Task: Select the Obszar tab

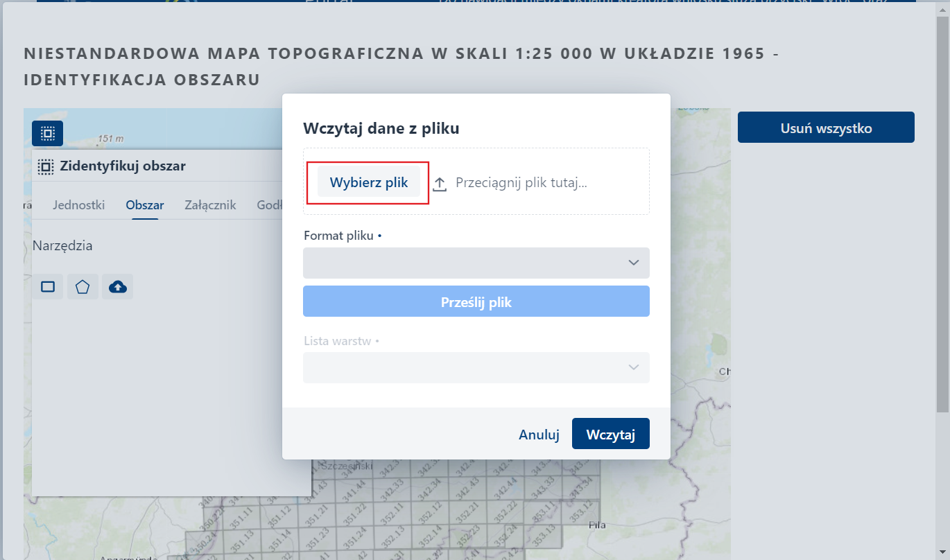Action: coord(144,204)
